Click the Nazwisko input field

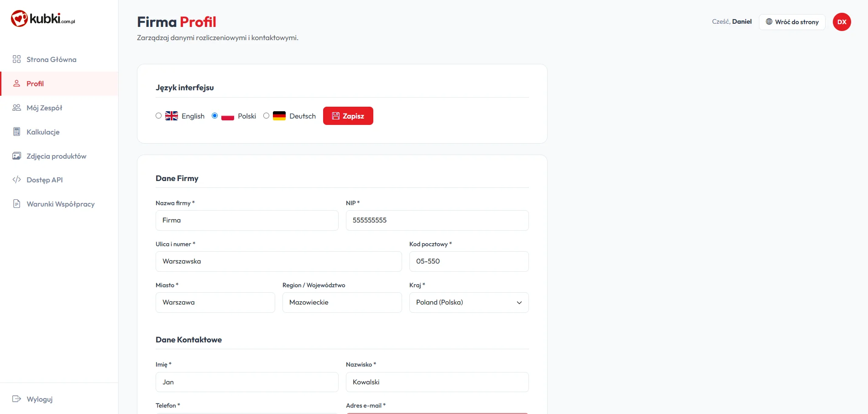point(437,382)
